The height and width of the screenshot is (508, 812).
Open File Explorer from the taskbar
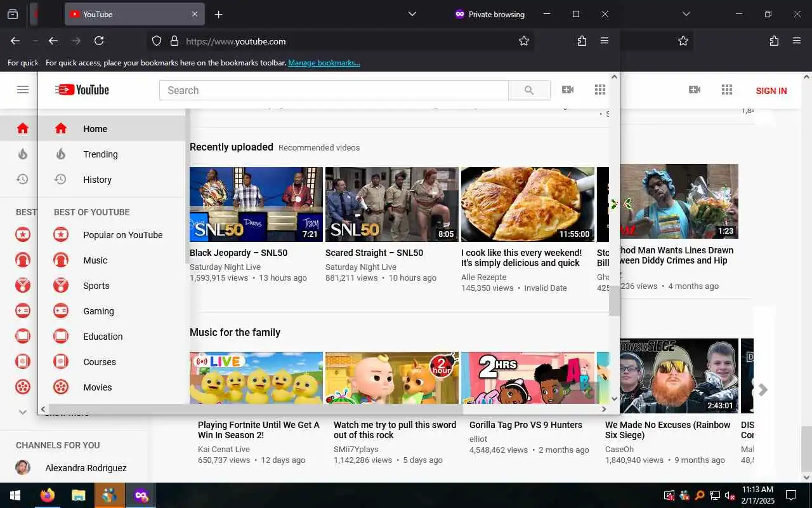click(78, 495)
